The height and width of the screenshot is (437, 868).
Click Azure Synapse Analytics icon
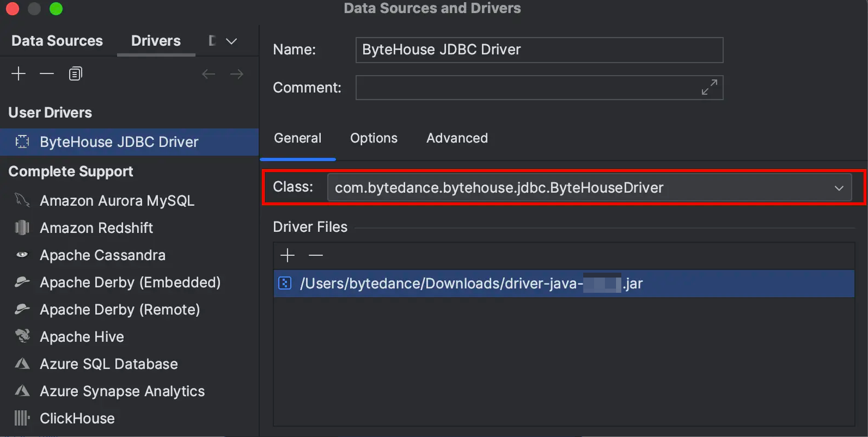(x=22, y=391)
